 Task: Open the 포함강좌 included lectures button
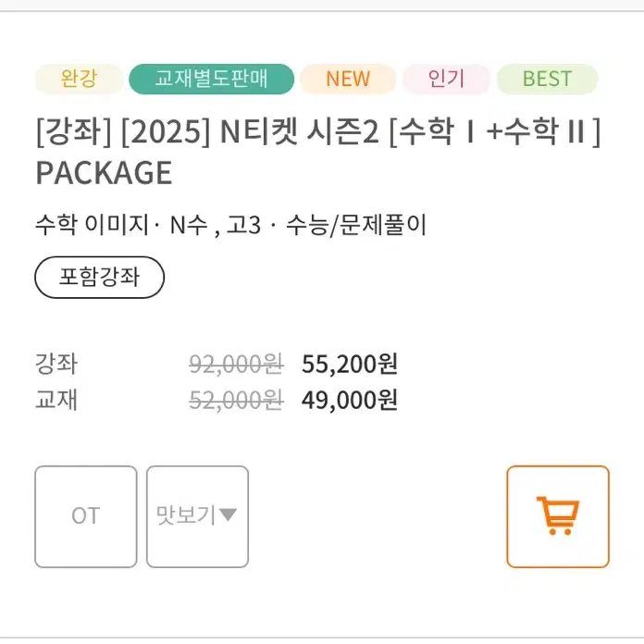tap(99, 278)
